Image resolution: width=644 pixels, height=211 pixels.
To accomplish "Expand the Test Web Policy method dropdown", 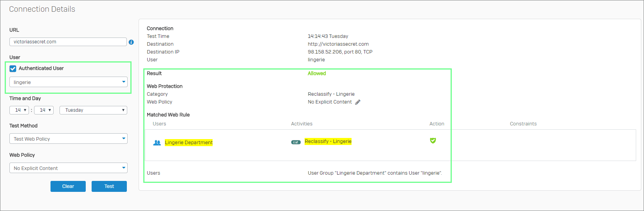I will [x=69, y=139].
